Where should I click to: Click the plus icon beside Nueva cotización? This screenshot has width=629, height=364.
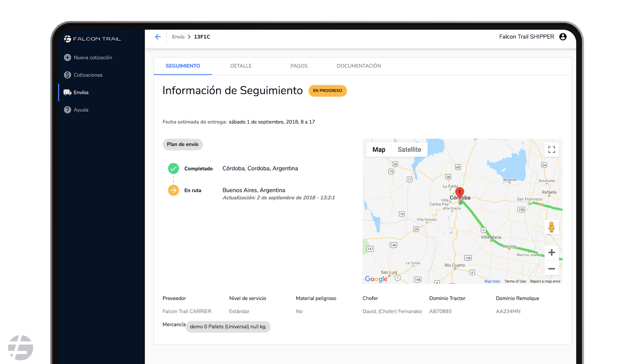click(68, 57)
